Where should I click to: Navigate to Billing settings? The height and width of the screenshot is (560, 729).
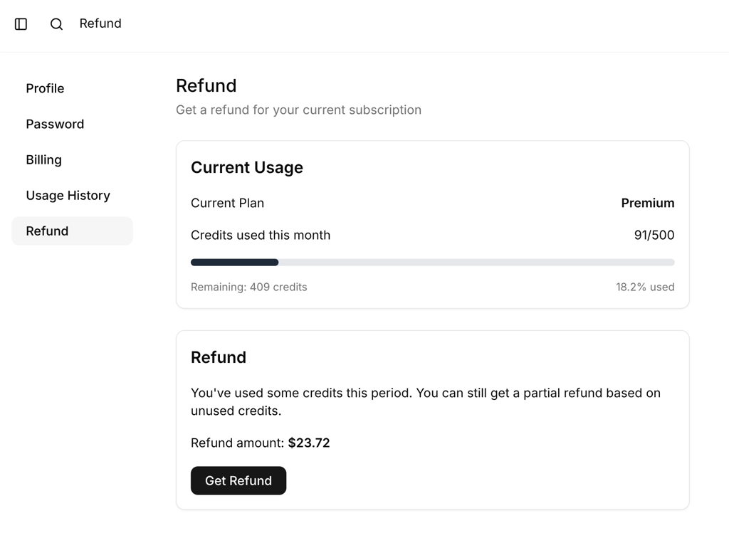point(43,159)
